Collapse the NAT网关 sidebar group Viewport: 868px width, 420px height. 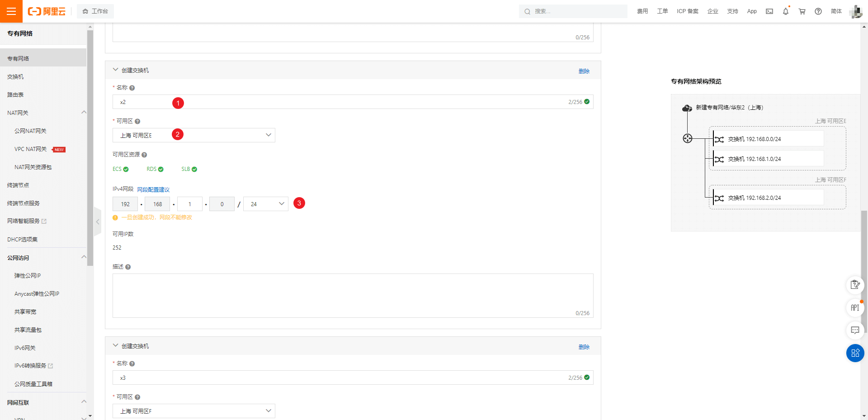(84, 113)
